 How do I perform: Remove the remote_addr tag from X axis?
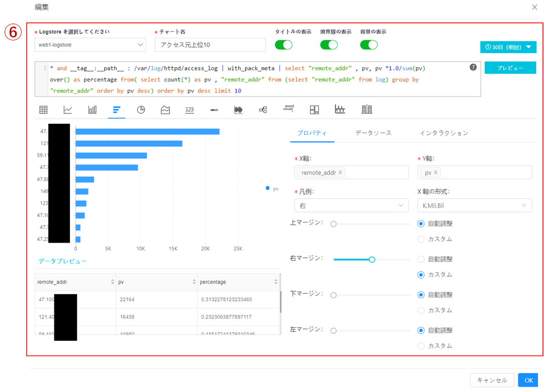click(340, 172)
